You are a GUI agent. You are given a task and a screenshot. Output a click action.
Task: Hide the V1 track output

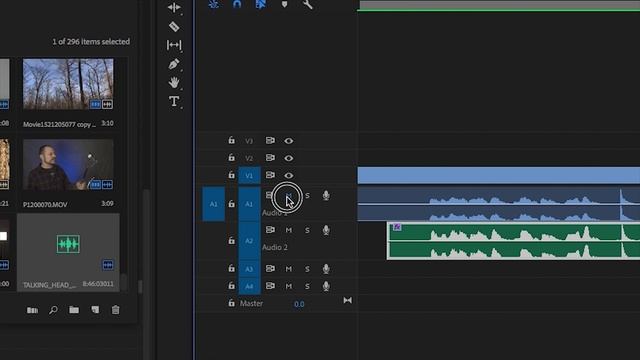point(289,176)
